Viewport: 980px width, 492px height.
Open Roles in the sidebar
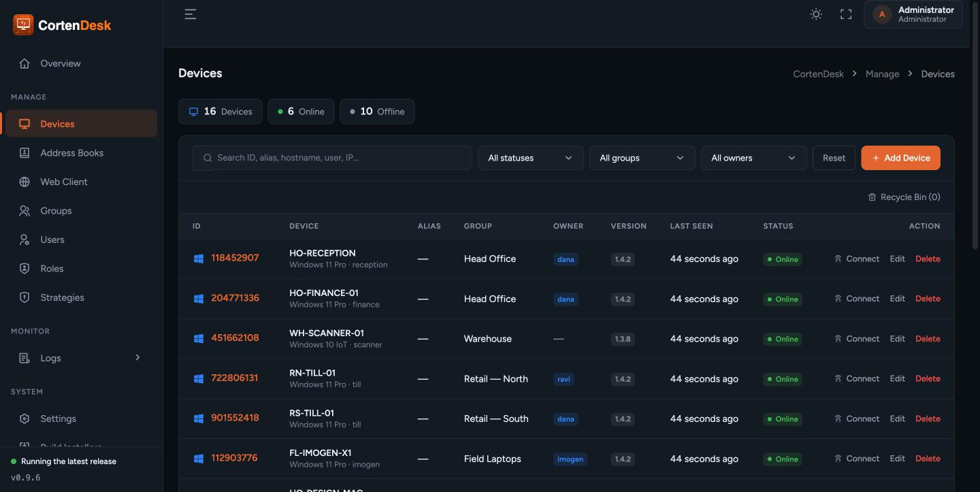point(81,269)
